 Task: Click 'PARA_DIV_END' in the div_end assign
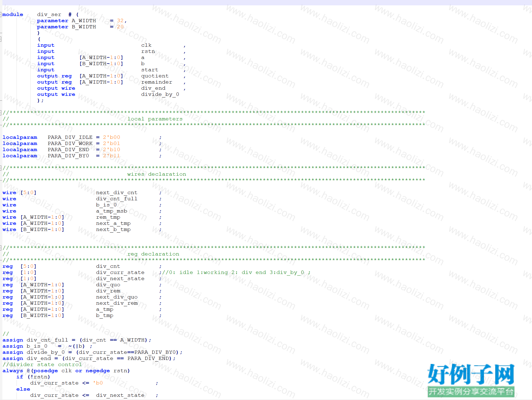(x=148, y=358)
